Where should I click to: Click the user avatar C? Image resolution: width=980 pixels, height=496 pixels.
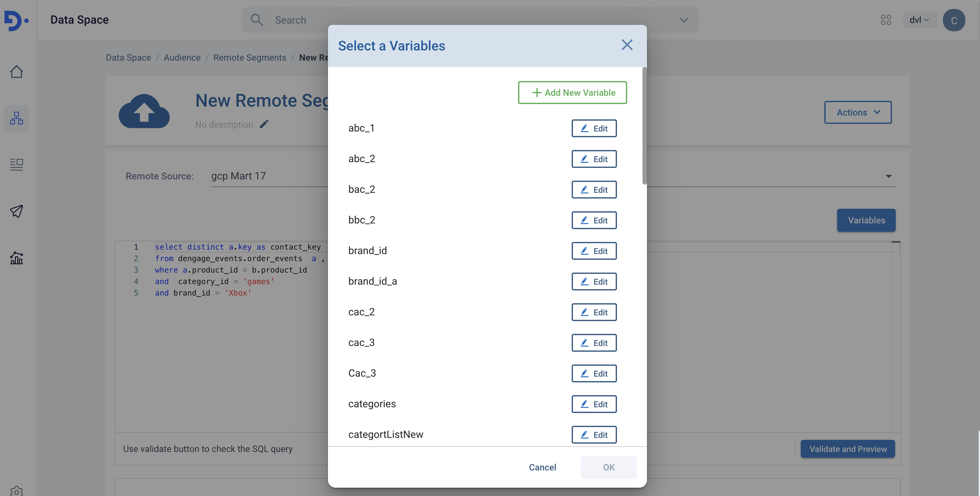[954, 20]
